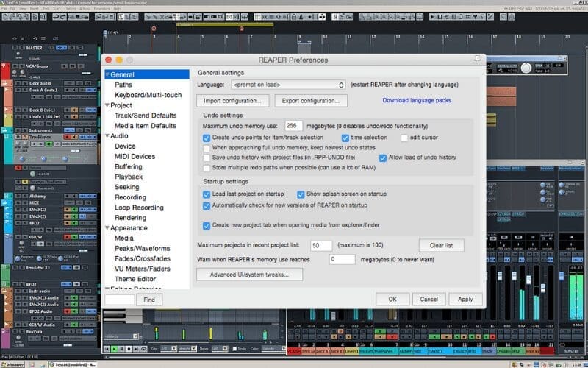Enable Save undo history with project files
The height and width of the screenshot is (368, 588).
(x=207, y=158)
